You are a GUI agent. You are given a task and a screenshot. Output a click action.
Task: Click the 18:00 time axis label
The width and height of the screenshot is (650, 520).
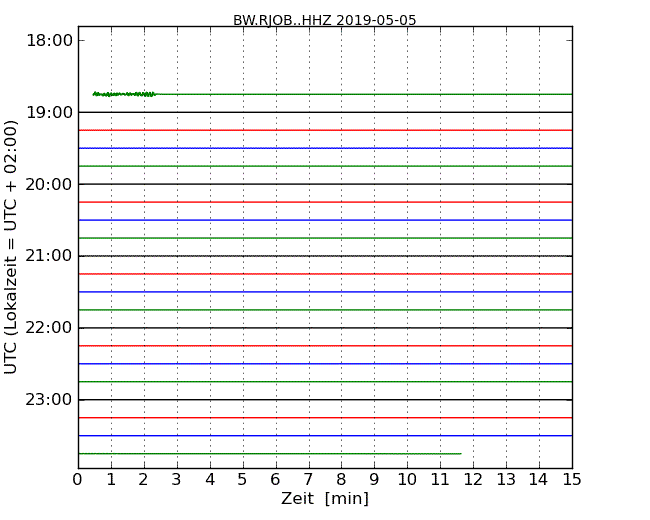(49, 41)
